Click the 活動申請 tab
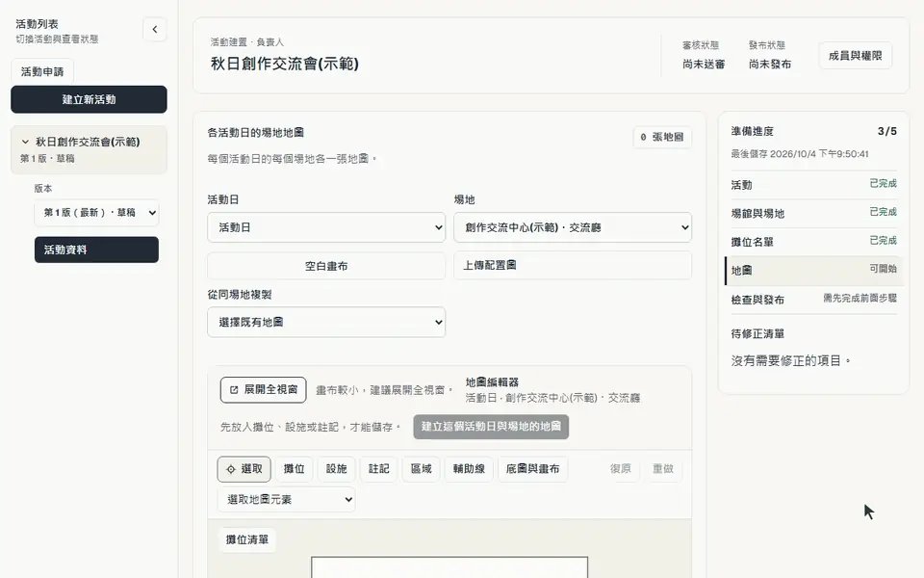This screenshot has height=578, width=924. (42, 71)
